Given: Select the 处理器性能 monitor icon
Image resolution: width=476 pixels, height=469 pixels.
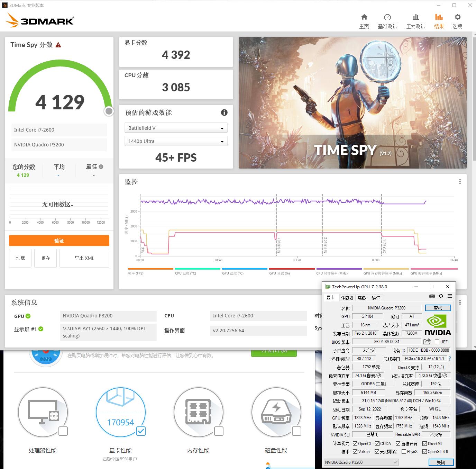Looking at the screenshot, I should 43,412.
